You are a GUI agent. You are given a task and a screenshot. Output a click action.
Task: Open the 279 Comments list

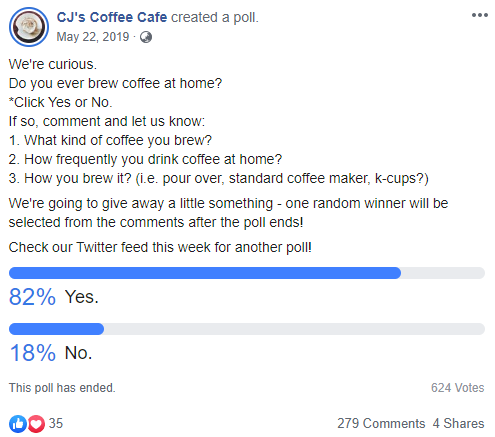[381, 423]
